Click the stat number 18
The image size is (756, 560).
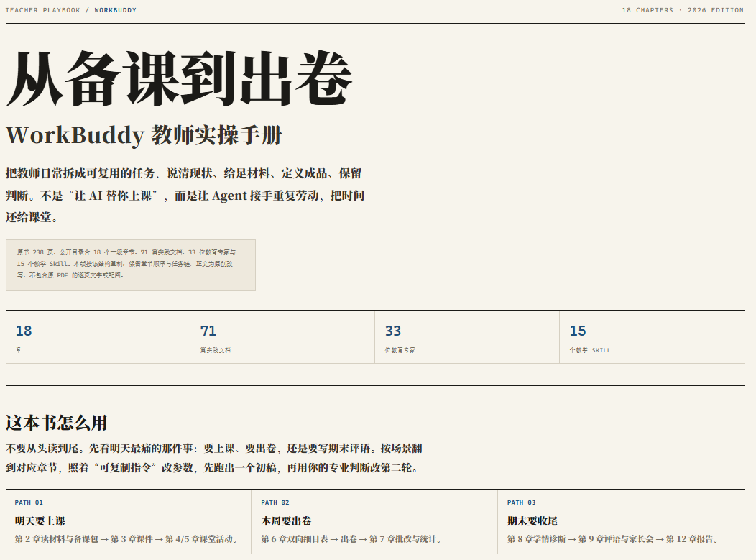(x=24, y=331)
